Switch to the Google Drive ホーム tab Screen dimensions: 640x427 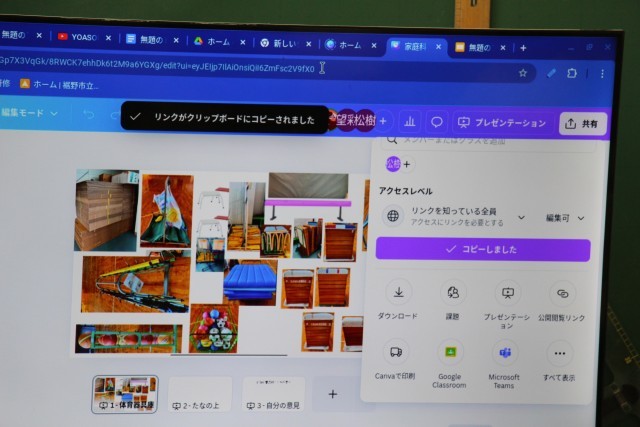pos(214,41)
